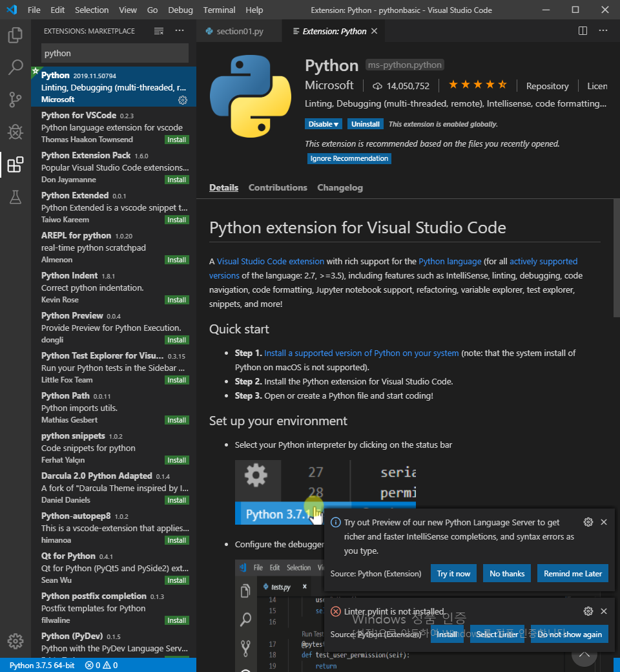Click the details page vertical scrollbar

click(x=617, y=258)
